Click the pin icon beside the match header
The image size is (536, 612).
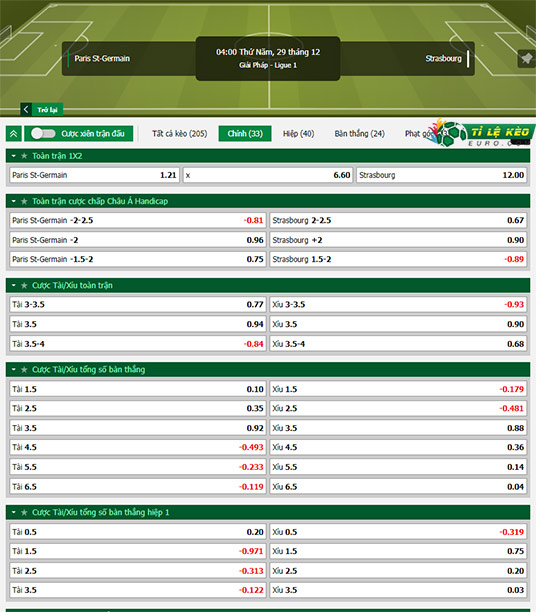pos(526,59)
